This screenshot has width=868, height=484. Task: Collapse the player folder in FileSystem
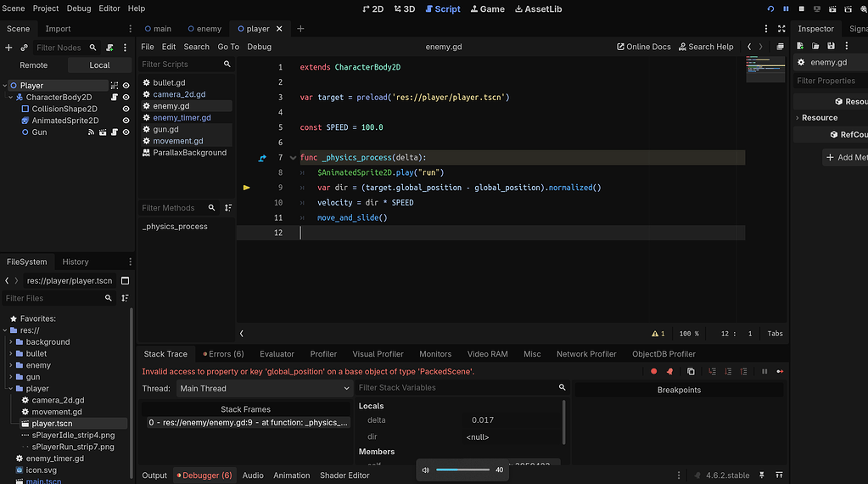(x=10, y=388)
